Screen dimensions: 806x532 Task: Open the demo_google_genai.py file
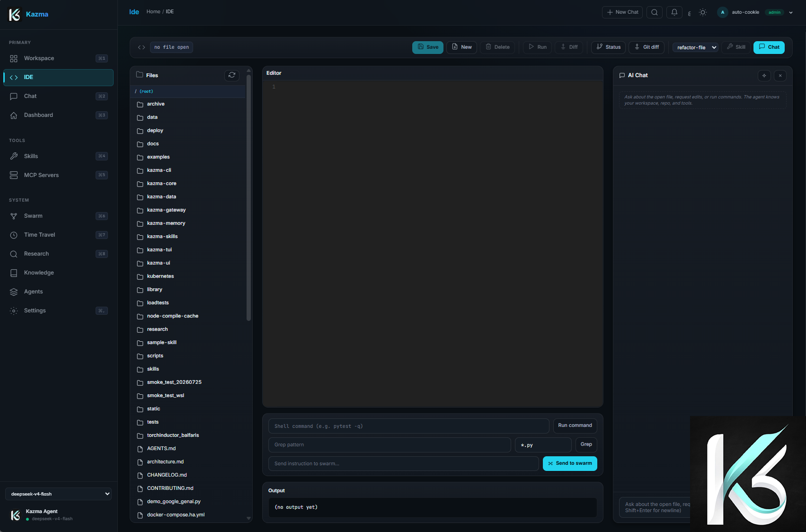click(x=188, y=502)
